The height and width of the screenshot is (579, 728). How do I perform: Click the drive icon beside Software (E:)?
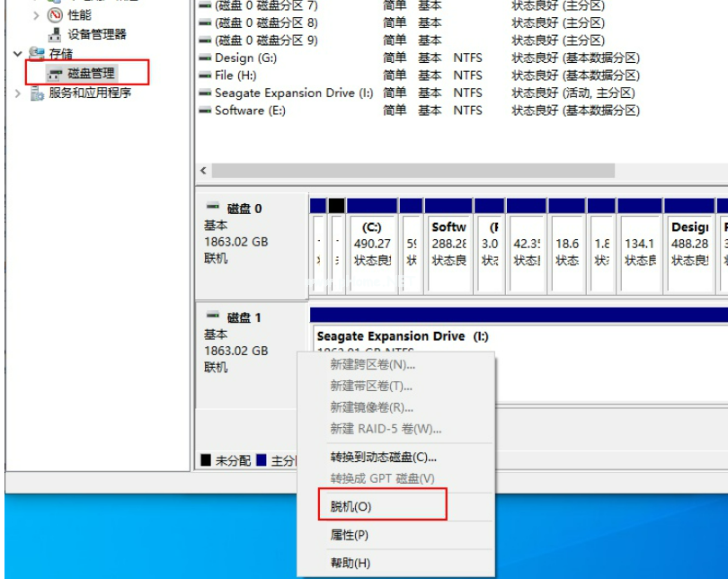[206, 111]
